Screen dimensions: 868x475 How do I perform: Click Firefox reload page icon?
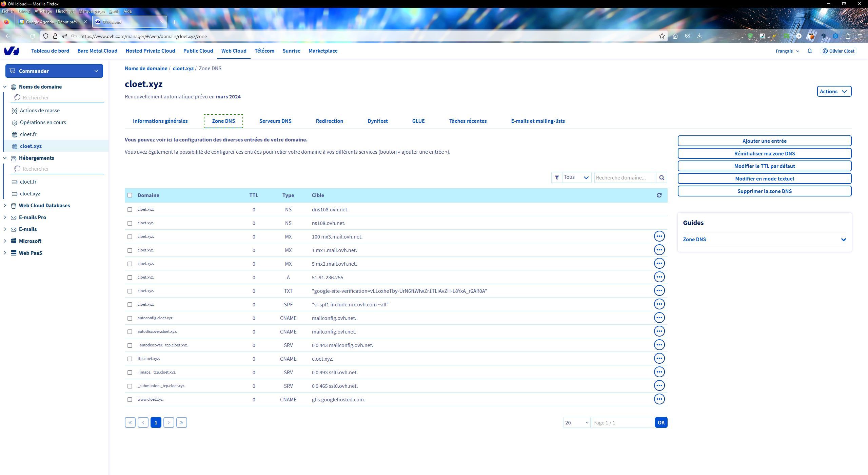(x=33, y=36)
